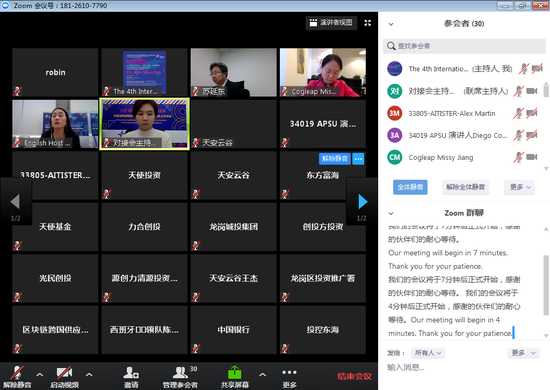Go to previous gallery page with left arrow

tap(15, 202)
